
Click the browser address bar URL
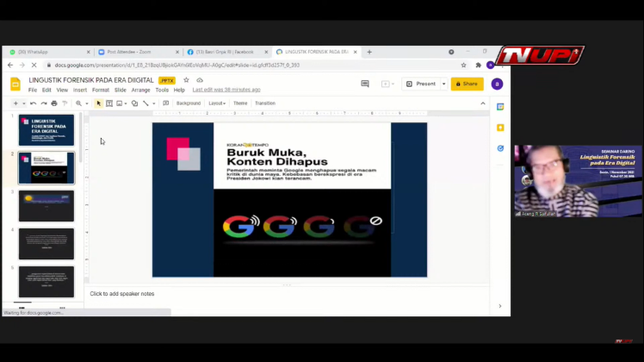tap(177, 65)
